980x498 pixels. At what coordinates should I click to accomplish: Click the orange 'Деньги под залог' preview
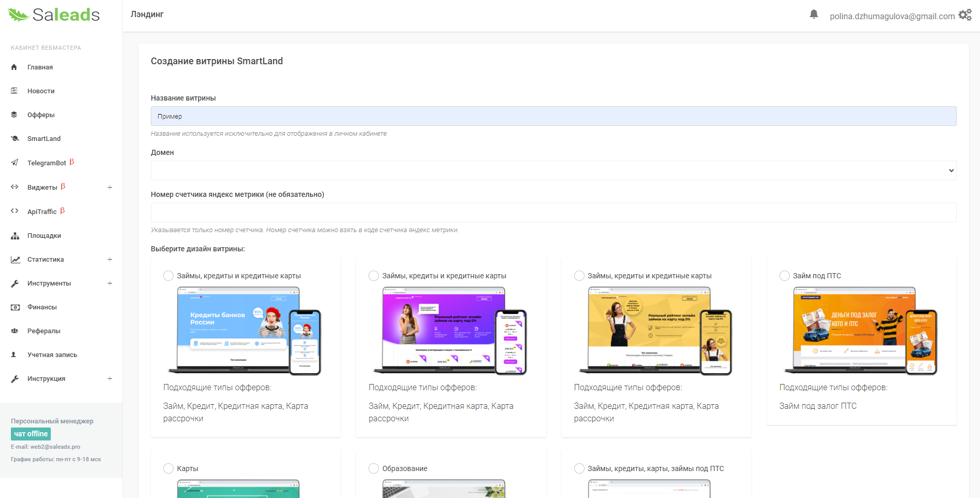861,331
